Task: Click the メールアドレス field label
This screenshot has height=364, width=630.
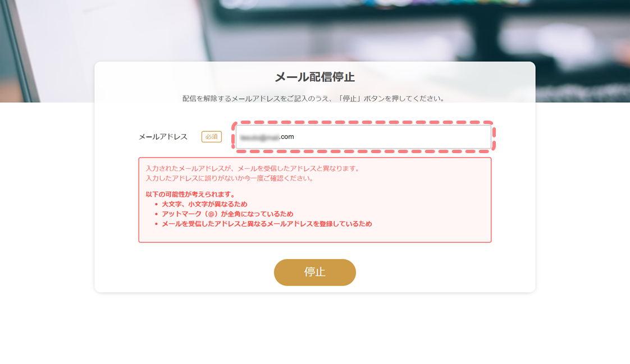Action: (x=163, y=137)
